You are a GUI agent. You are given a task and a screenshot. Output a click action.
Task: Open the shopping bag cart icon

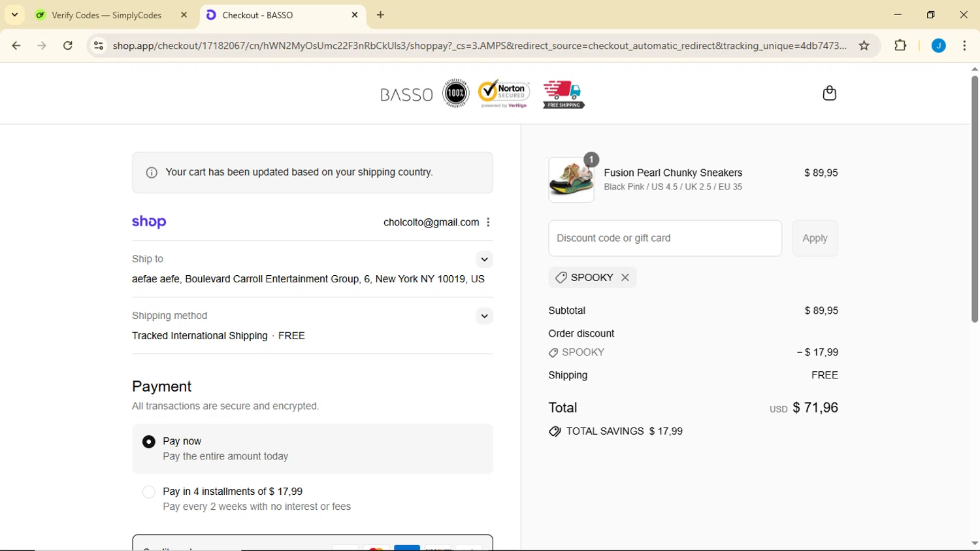pos(829,93)
